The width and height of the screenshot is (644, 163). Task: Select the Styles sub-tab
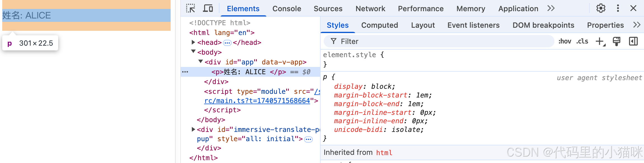[338, 25]
